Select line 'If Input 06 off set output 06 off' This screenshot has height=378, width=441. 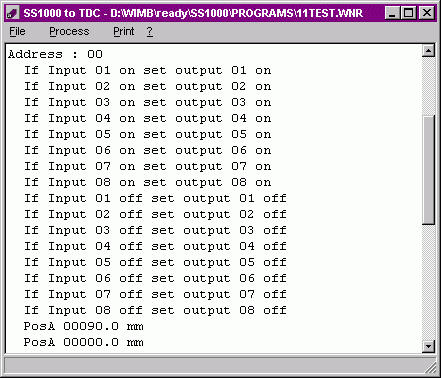155,278
